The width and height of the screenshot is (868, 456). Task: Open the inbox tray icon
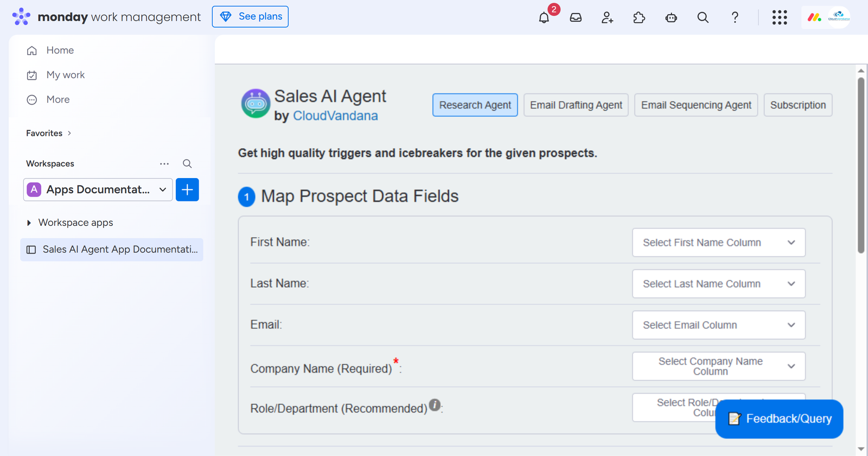576,17
